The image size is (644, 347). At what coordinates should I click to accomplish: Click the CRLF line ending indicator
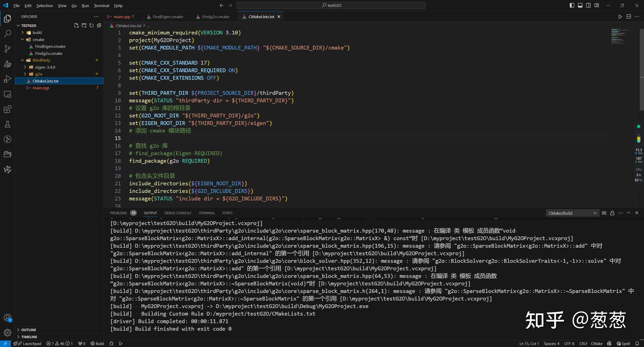(x=583, y=343)
